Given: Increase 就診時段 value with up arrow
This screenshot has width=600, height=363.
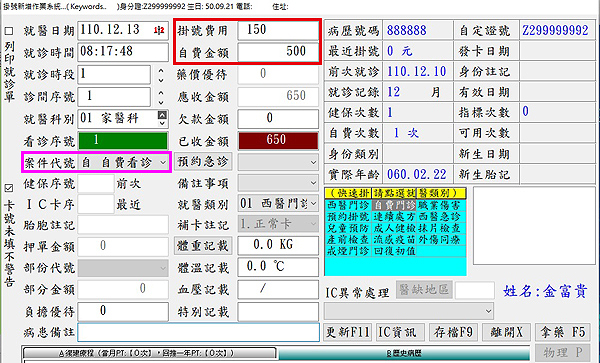Looking at the screenshot, I should point(161,71).
